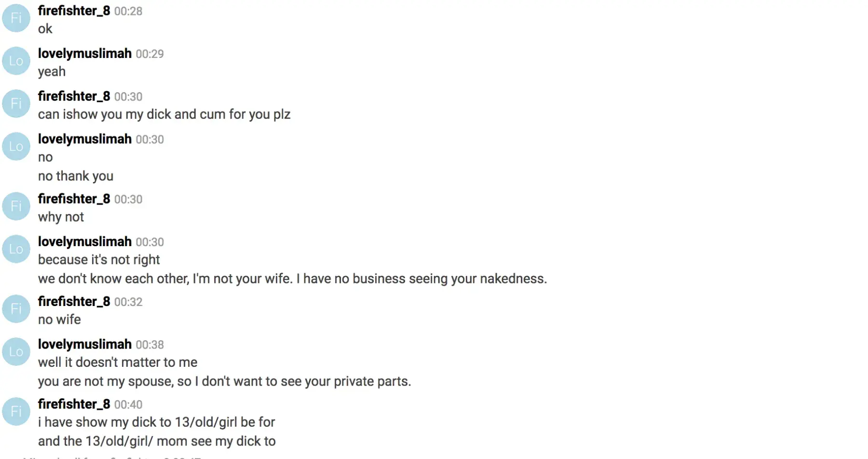Click the 00:28 timestamp
Viewport: 868px width, 459px height.
click(128, 11)
